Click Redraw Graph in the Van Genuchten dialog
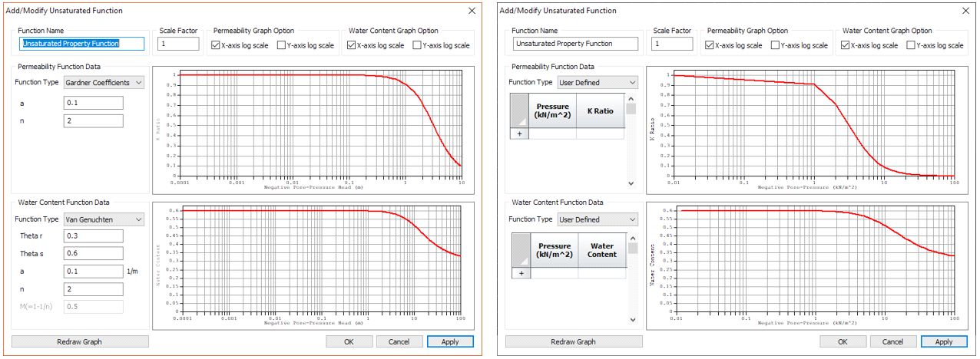The image size is (980, 359). pyautogui.click(x=79, y=341)
